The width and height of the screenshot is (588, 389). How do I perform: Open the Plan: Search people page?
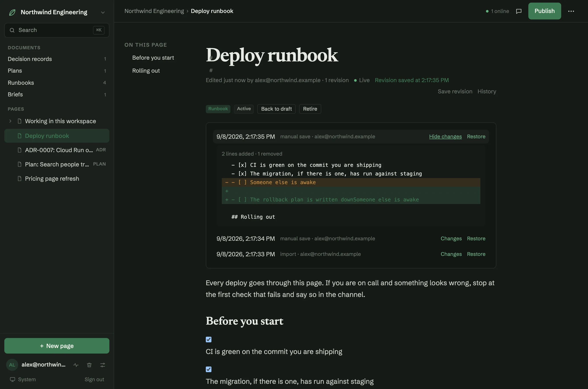point(57,164)
